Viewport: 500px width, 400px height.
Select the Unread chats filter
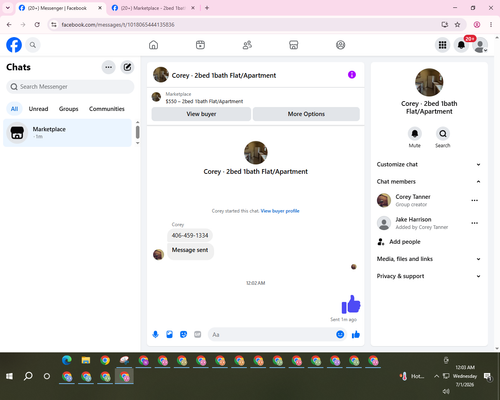click(38, 109)
